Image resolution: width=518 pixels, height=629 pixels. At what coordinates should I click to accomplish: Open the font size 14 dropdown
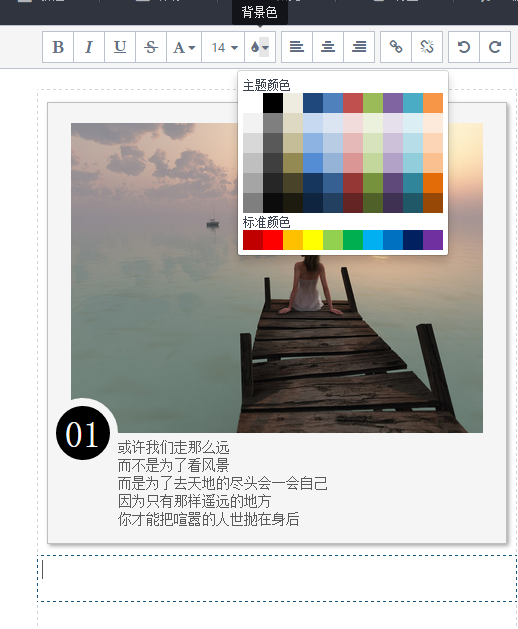coord(223,47)
